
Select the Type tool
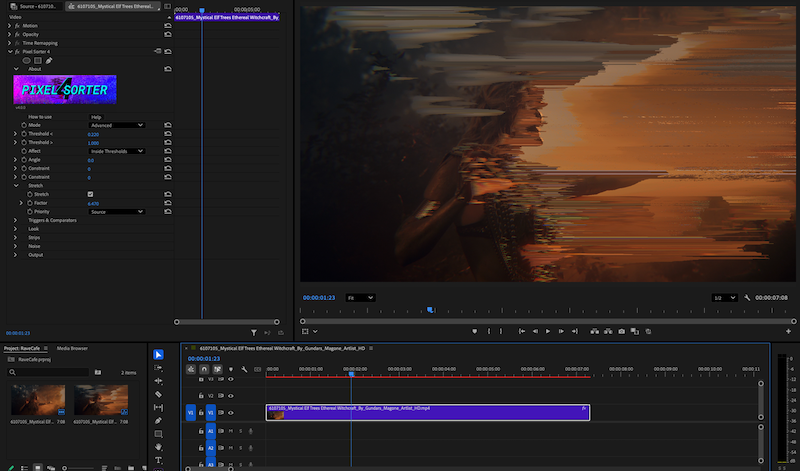point(158,460)
